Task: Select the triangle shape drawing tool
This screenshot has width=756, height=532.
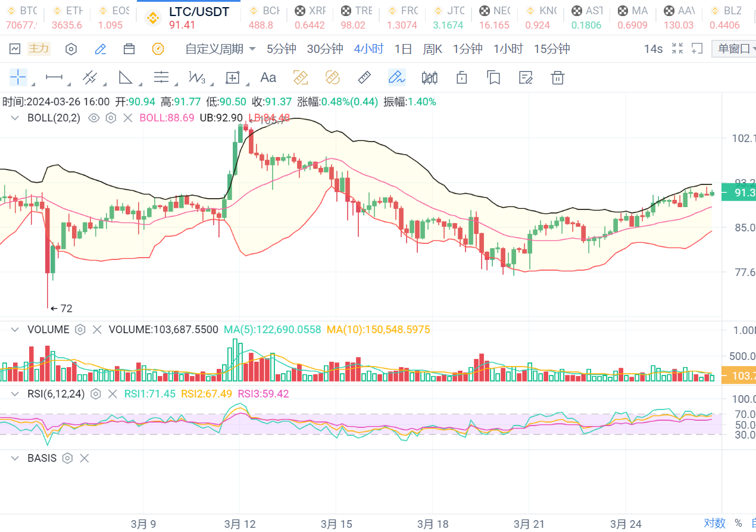Action: pos(126,77)
